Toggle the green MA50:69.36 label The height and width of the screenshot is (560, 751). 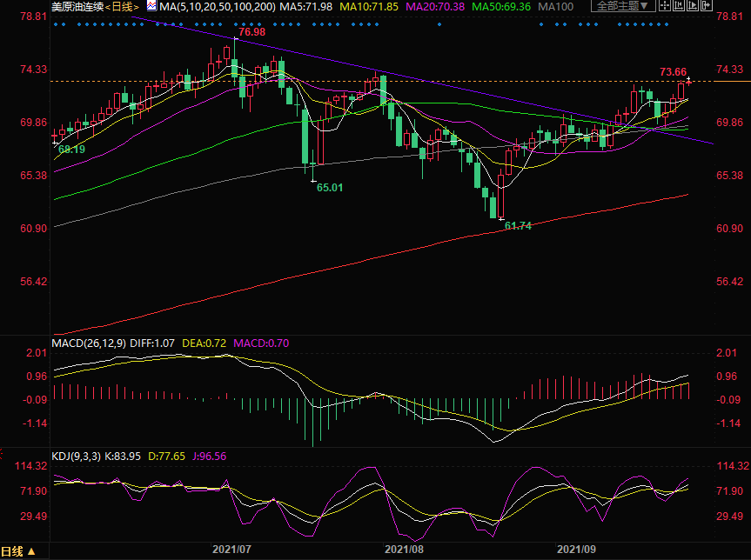tap(500, 6)
